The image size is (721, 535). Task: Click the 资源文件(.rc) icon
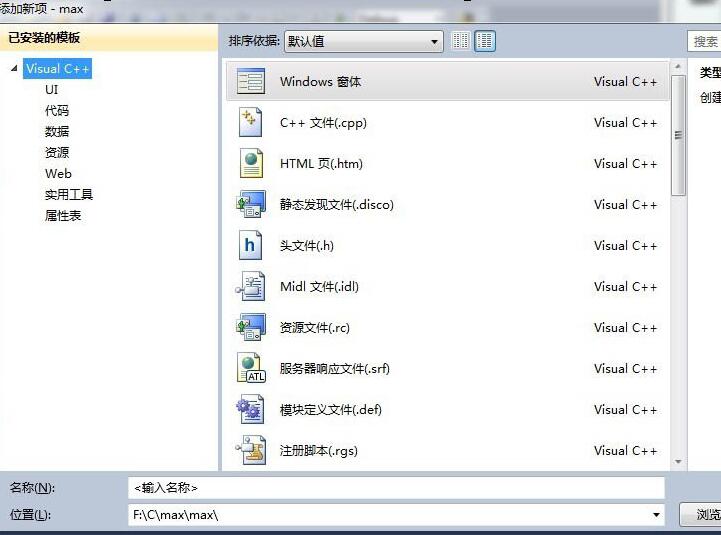coord(251,327)
